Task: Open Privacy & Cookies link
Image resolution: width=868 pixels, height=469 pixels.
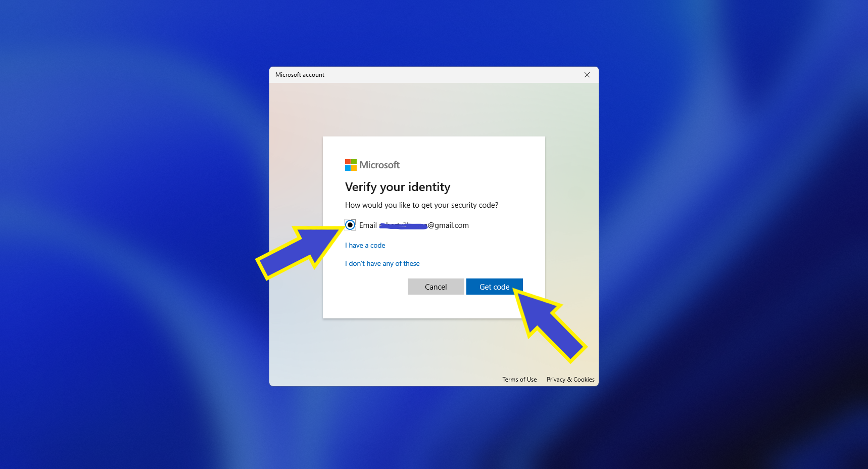Action: click(570, 380)
